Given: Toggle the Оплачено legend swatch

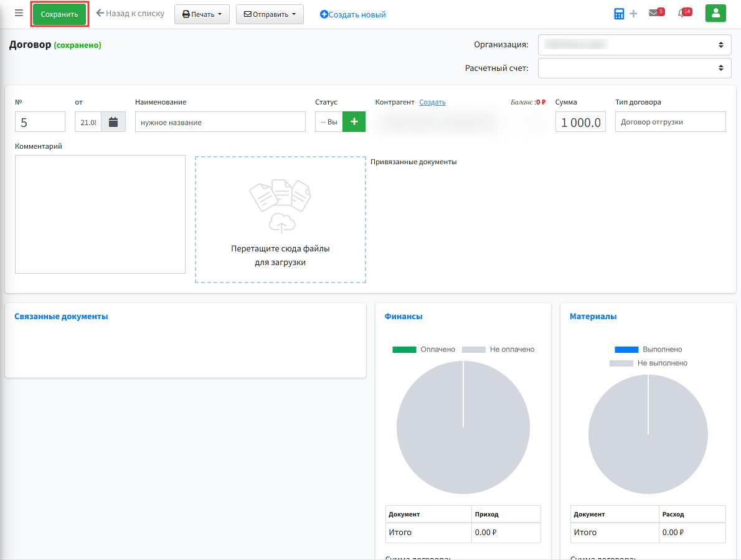Looking at the screenshot, I should pos(404,350).
